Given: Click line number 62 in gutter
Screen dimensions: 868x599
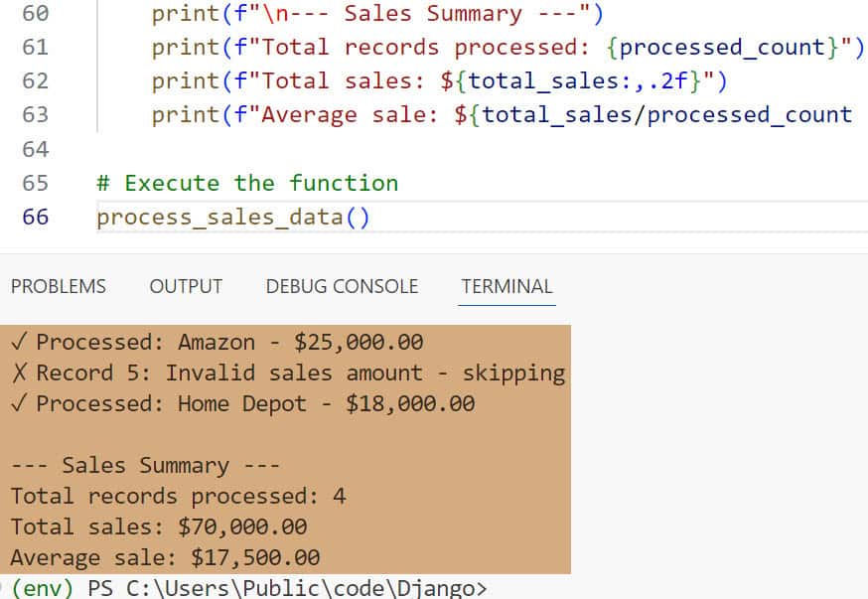Looking at the screenshot, I should [36, 80].
